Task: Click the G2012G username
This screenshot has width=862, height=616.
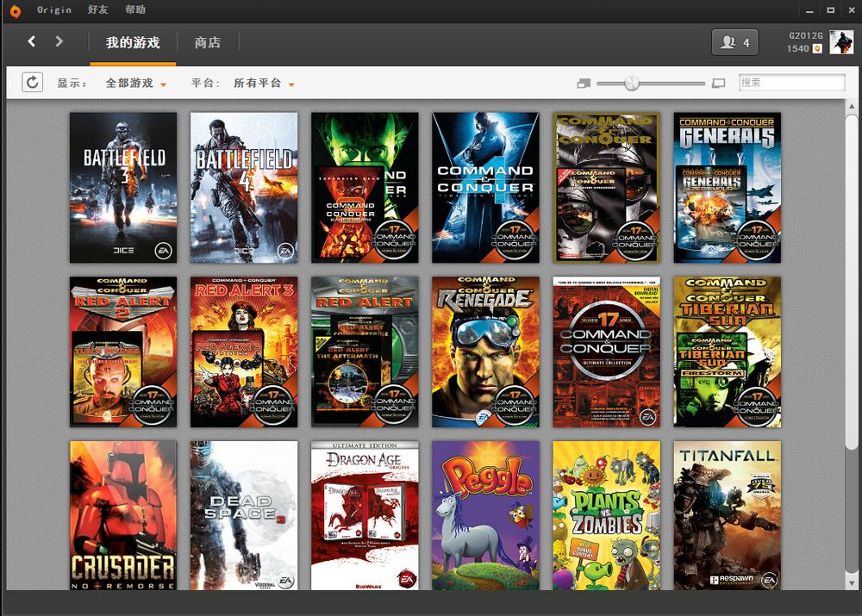Action: pyautogui.click(x=805, y=35)
